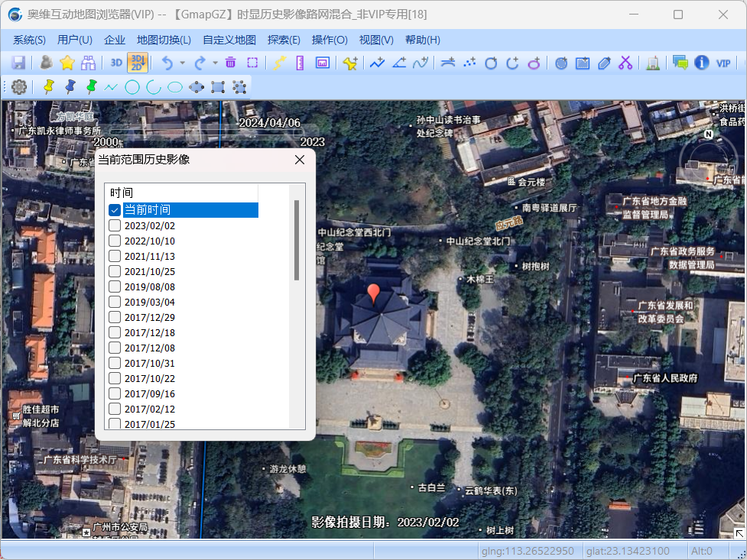This screenshot has height=560, width=747.
Task: Open favorites with the yellow star icon
Action: tap(67, 63)
